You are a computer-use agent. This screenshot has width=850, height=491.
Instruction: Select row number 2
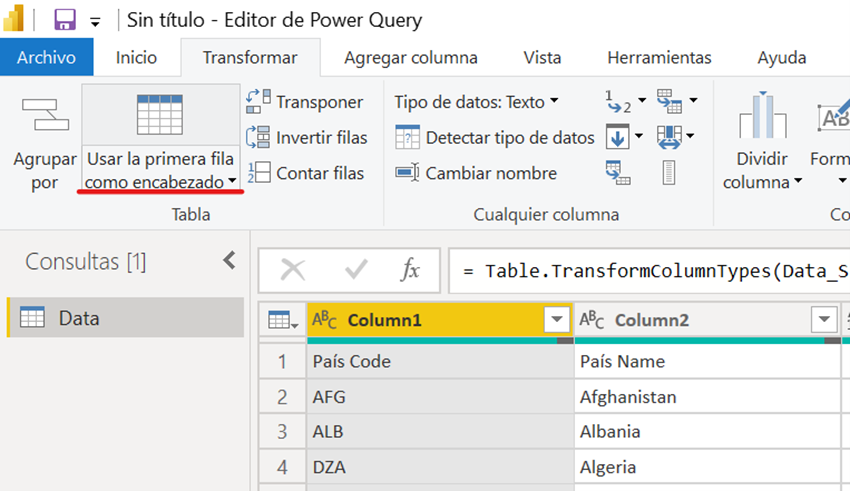[282, 397]
